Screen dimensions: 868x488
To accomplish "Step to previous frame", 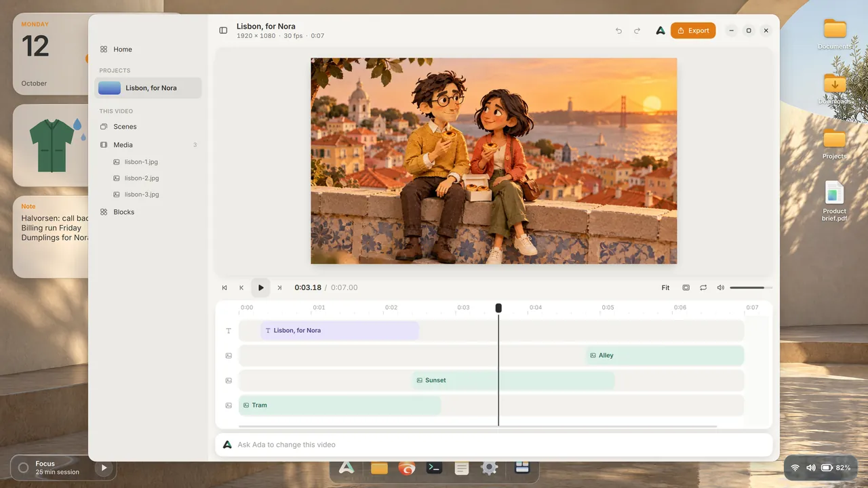I will [x=241, y=288].
